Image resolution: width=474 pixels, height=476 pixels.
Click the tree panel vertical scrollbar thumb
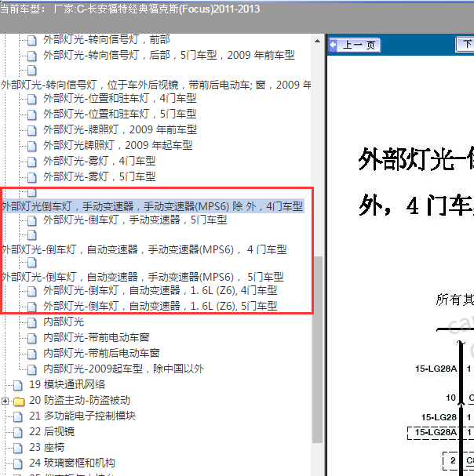[318, 350]
